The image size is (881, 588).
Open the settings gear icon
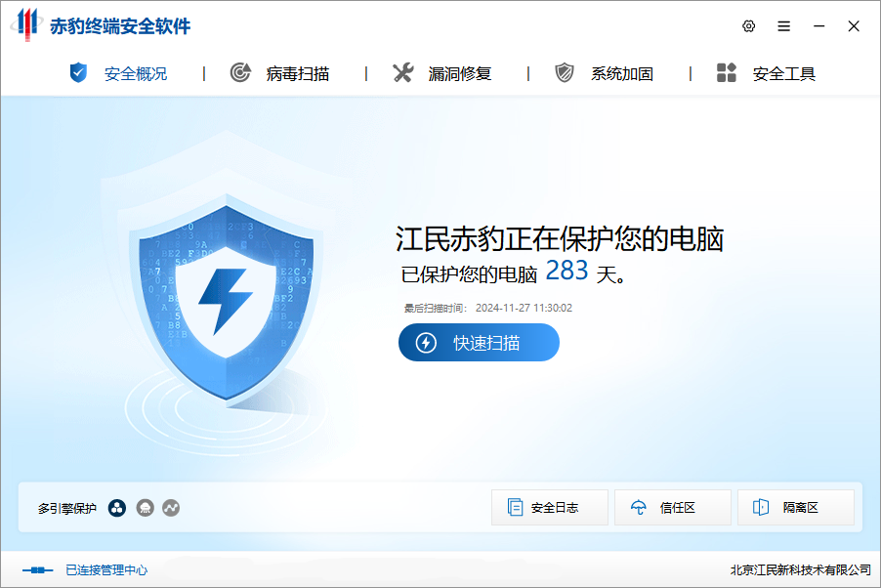748,25
